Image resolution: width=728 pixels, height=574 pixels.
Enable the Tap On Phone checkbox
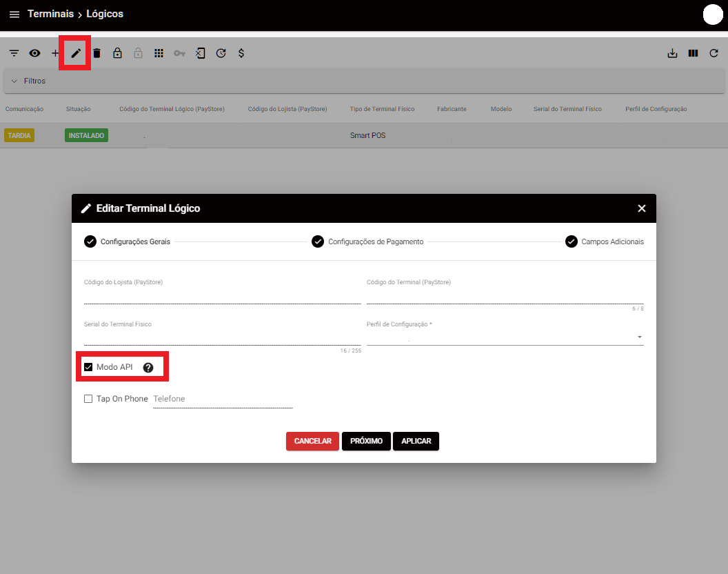88,399
